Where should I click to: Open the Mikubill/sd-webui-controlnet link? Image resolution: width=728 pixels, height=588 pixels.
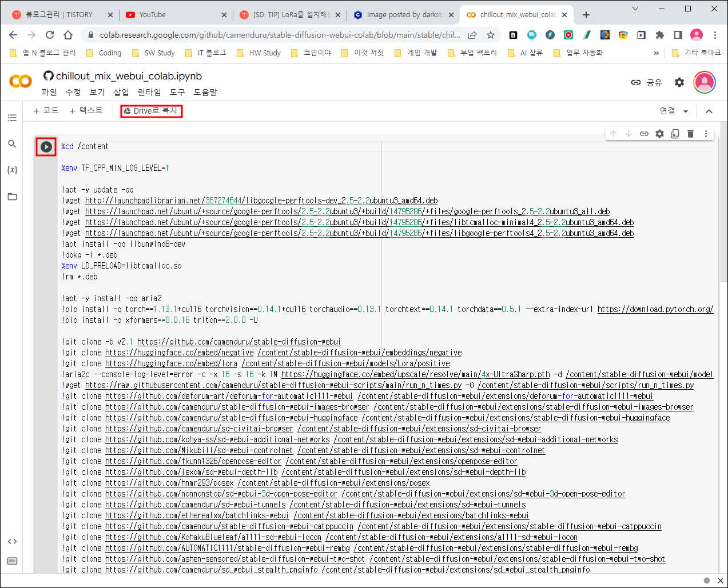199,450
